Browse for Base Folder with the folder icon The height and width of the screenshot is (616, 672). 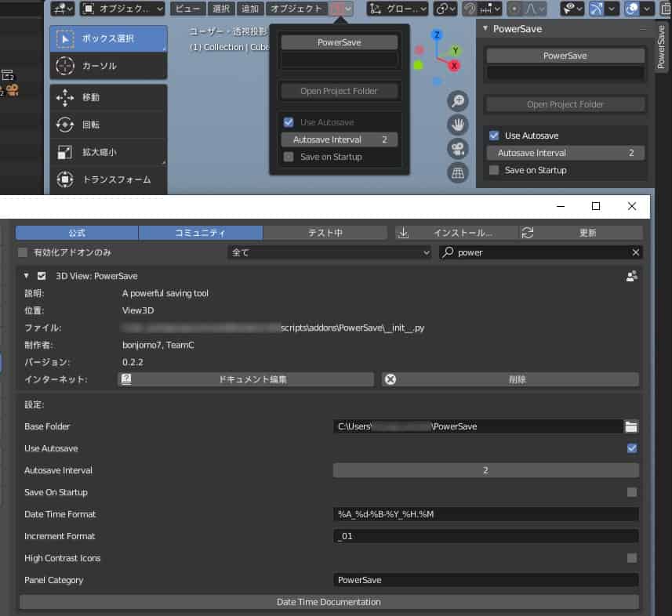point(631,426)
